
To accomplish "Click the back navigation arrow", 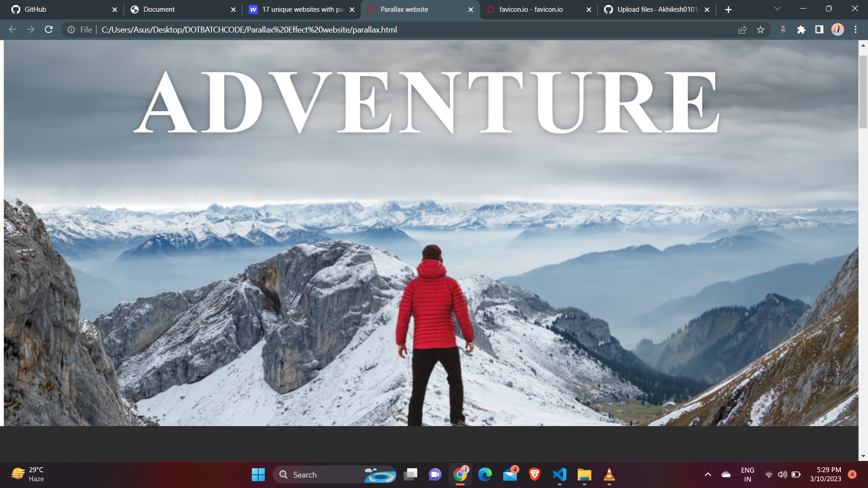I will click(x=11, y=29).
